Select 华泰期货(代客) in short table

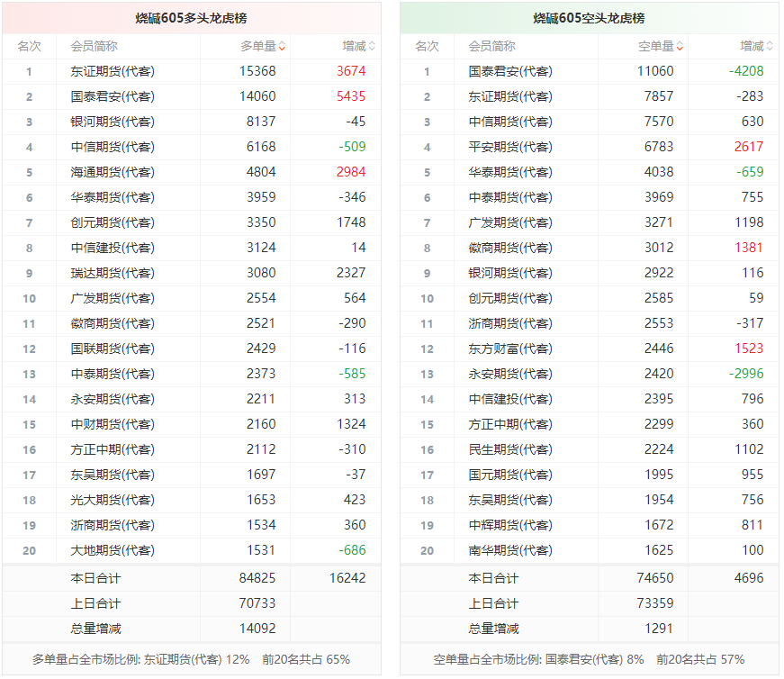pos(510,172)
